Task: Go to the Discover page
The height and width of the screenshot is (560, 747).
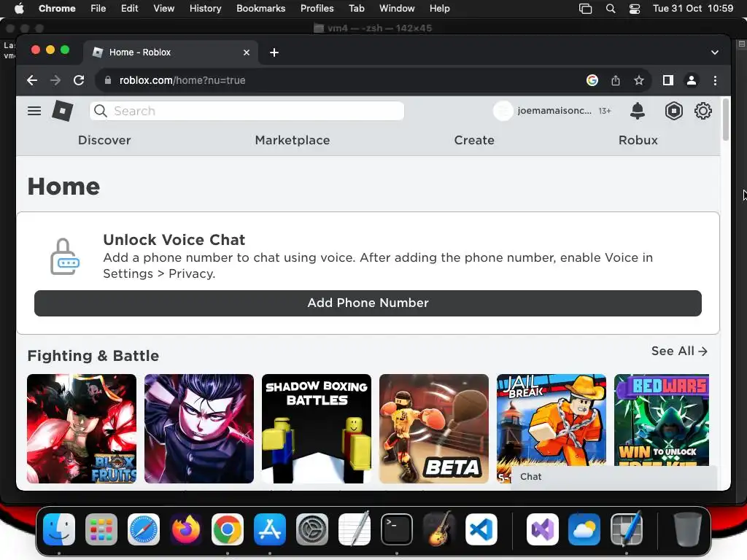Action: tap(104, 140)
